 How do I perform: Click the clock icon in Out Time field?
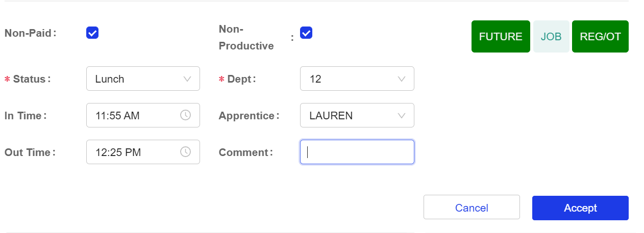click(x=185, y=152)
